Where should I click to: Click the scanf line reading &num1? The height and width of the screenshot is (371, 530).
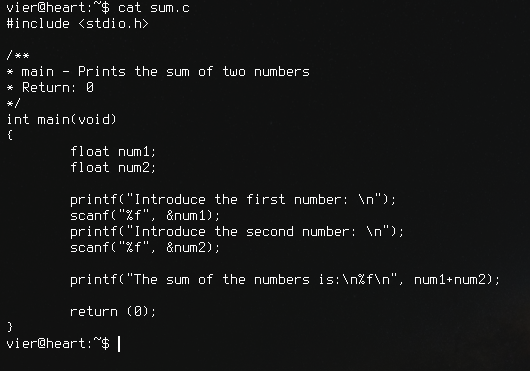tap(145, 216)
